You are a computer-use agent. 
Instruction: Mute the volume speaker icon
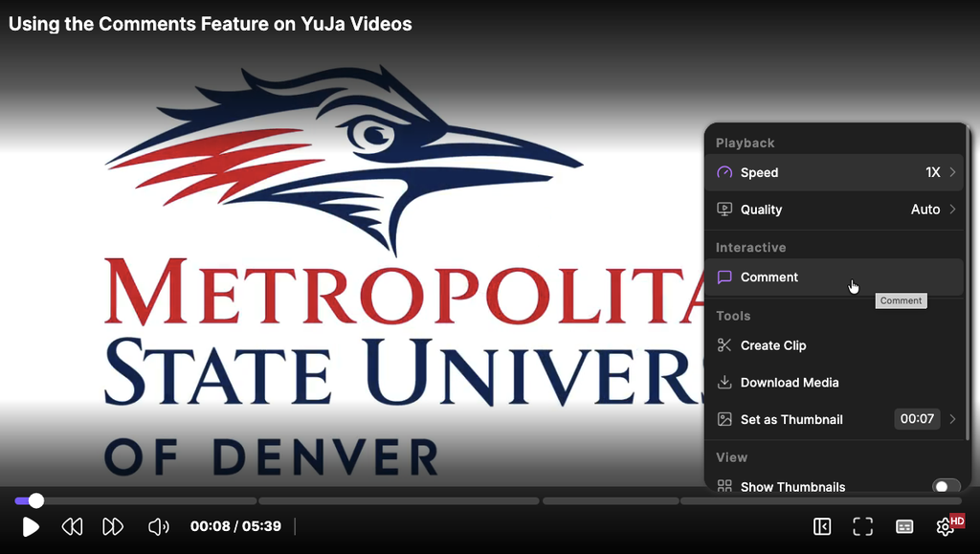click(158, 526)
